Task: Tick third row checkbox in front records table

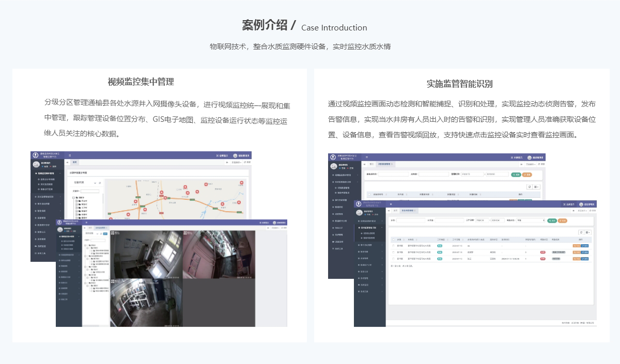Action: pos(394,259)
